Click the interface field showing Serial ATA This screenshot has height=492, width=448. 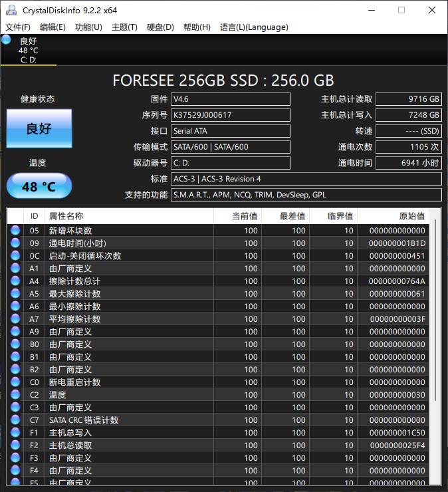pyautogui.click(x=230, y=131)
